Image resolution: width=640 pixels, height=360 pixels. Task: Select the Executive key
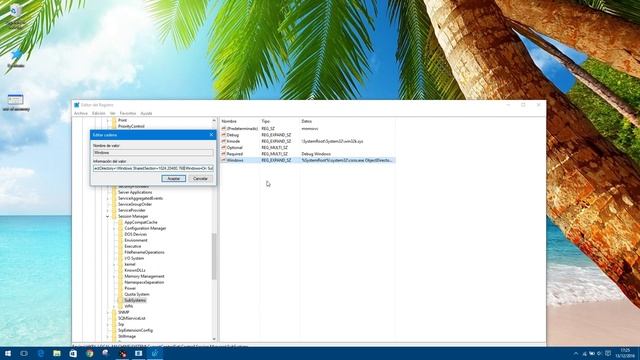[133, 246]
